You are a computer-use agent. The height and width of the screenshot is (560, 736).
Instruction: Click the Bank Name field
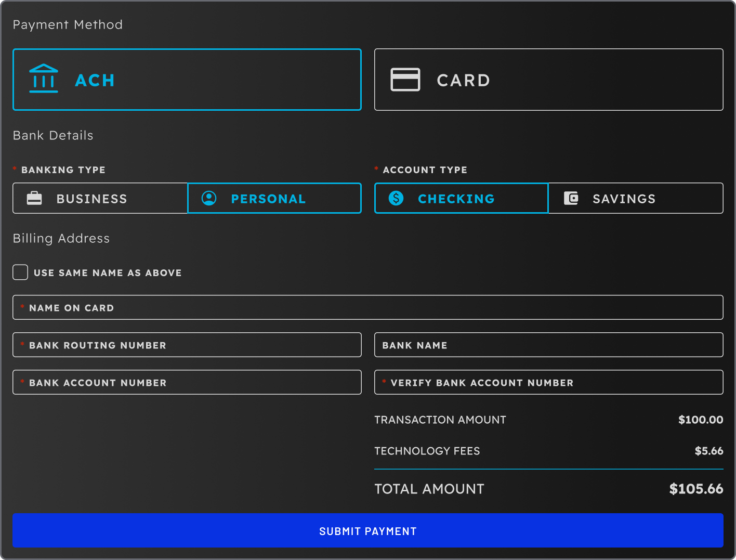click(548, 345)
